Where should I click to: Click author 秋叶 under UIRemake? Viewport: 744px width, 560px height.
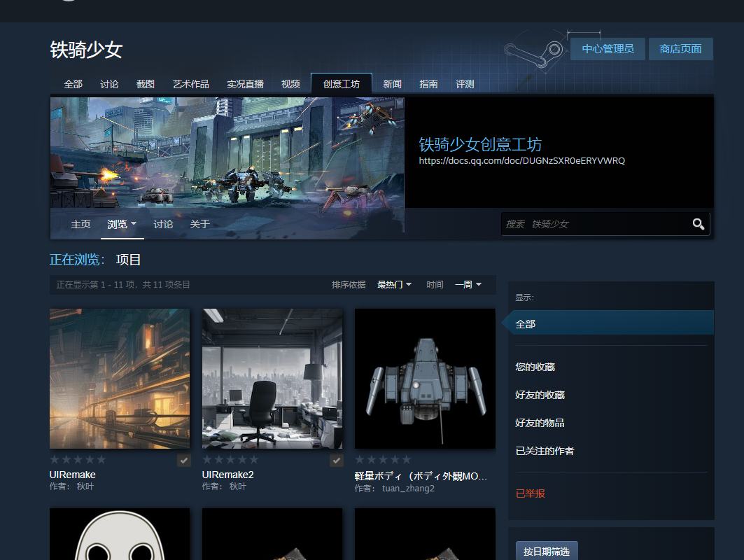(85, 486)
